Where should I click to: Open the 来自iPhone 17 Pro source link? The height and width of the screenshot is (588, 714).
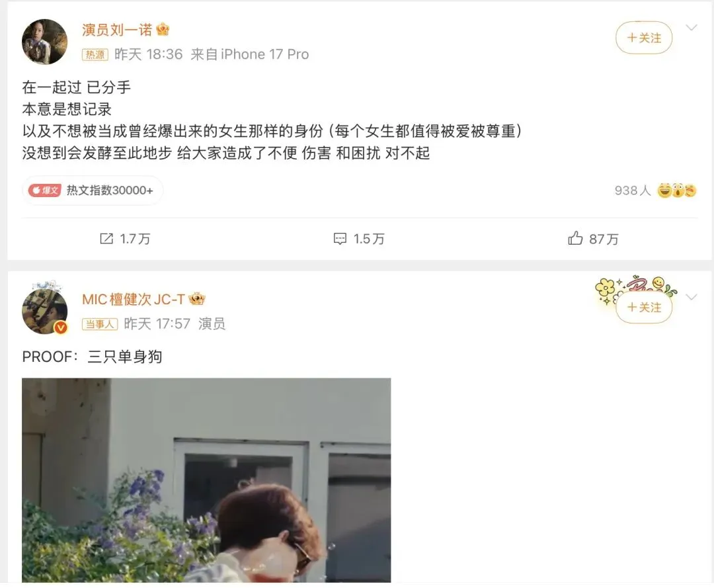(249, 55)
